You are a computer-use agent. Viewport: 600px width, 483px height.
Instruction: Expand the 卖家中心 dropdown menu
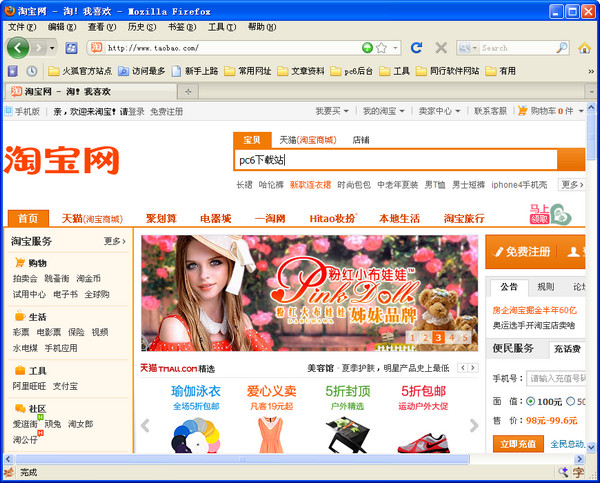(x=439, y=111)
